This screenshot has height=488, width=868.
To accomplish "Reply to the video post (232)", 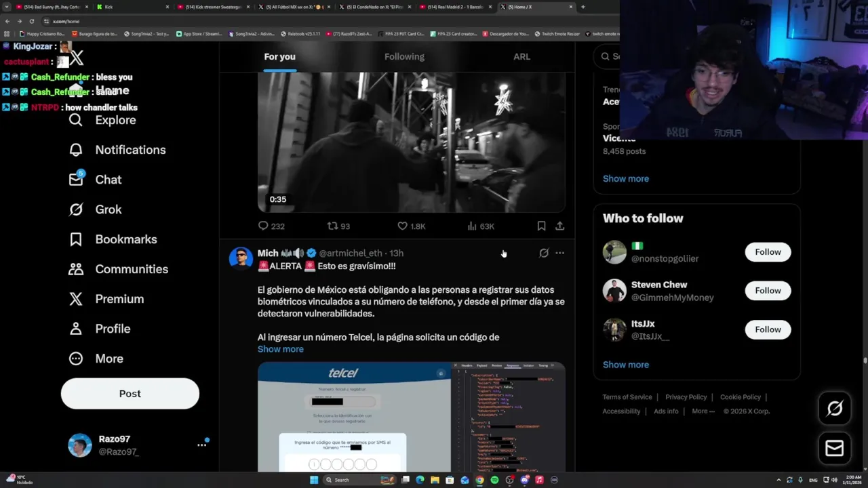I will coord(271,226).
